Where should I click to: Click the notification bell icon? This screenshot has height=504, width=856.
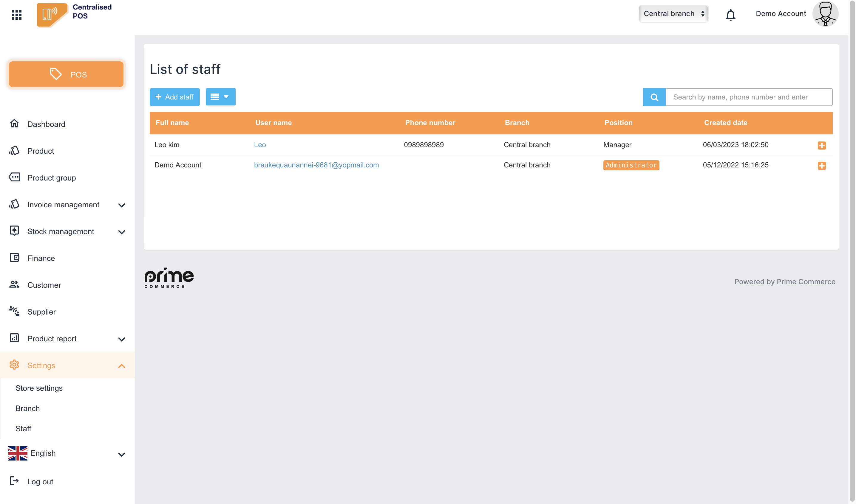click(730, 15)
